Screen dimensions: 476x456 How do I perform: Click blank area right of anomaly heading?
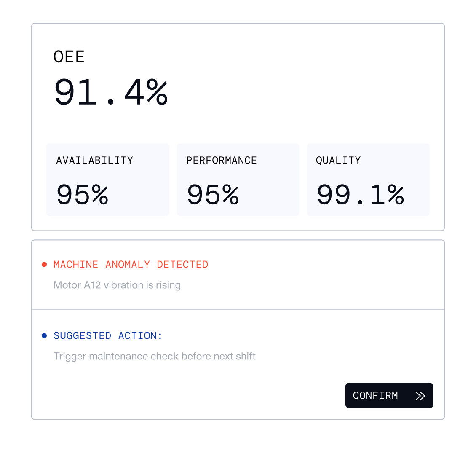[x=320, y=265]
